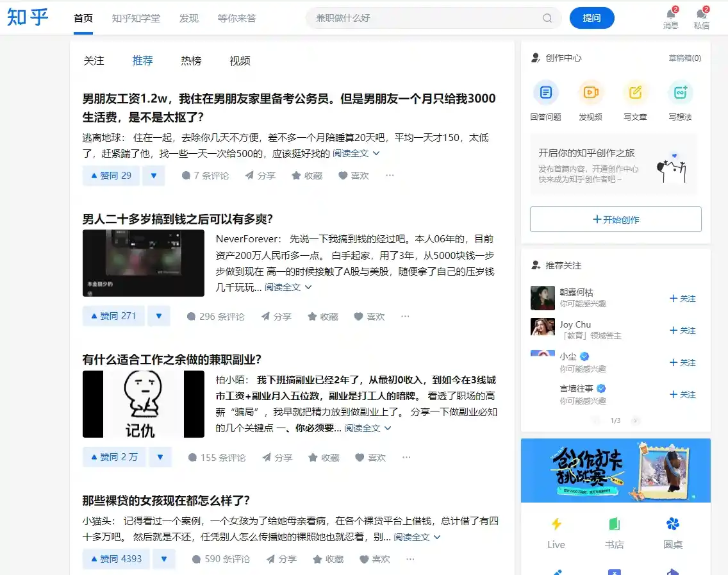The image size is (728, 575).
Task: Open the dark video thumbnail
Action: pyautogui.click(x=144, y=263)
